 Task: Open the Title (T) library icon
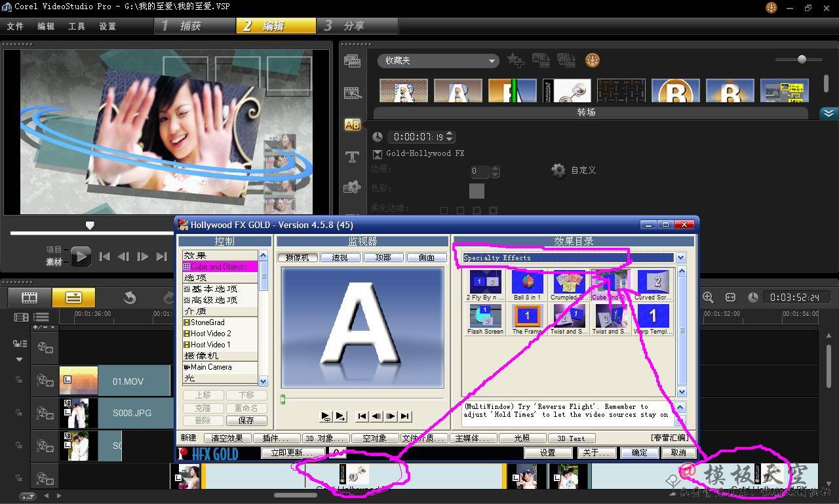(x=352, y=157)
